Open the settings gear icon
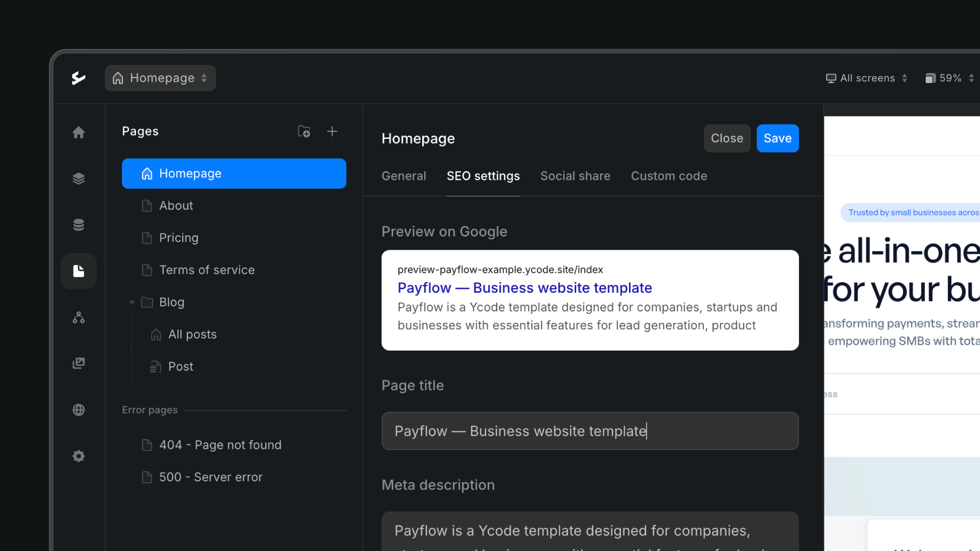Viewport: 980px width, 551px height. 78,456
